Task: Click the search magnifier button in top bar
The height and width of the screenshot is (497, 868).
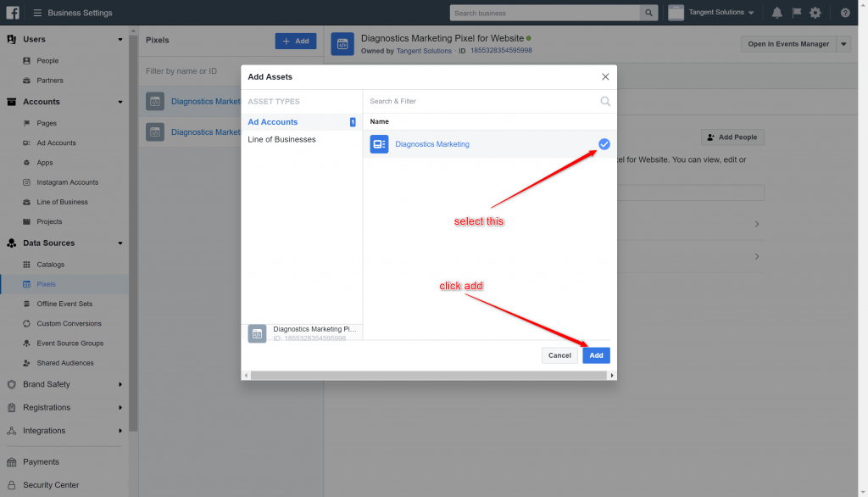Action: point(648,13)
